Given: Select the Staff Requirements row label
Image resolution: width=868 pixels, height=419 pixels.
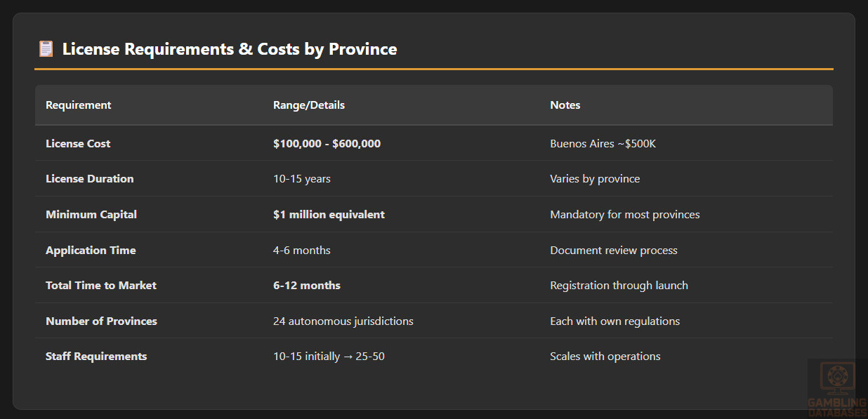Looking at the screenshot, I should (x=96, y=357).
